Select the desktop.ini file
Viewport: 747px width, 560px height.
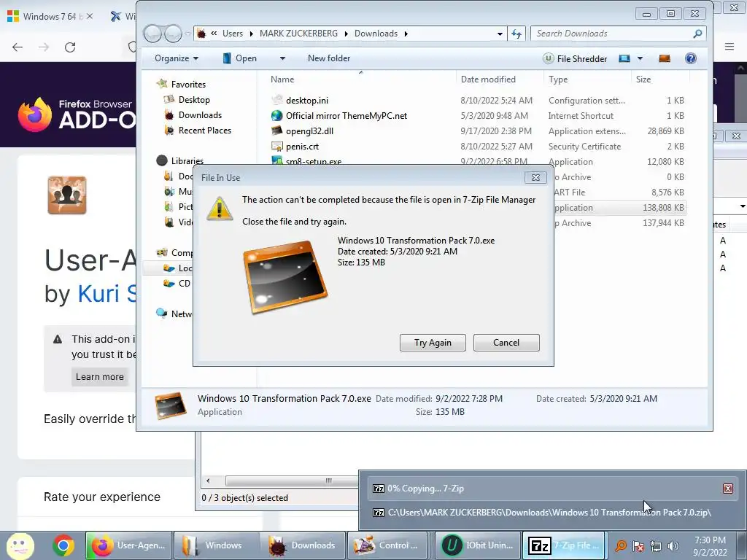click(x=307, y=101)
